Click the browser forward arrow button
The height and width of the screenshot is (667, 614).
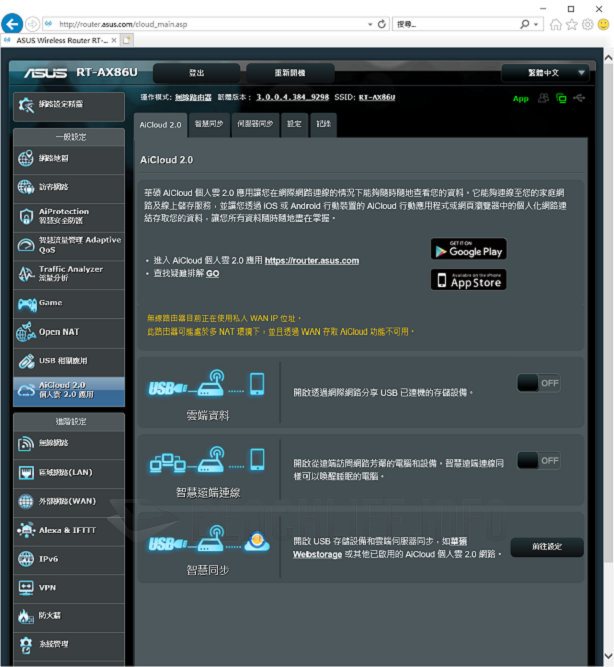pyautogui.click(x=32, y=24)
